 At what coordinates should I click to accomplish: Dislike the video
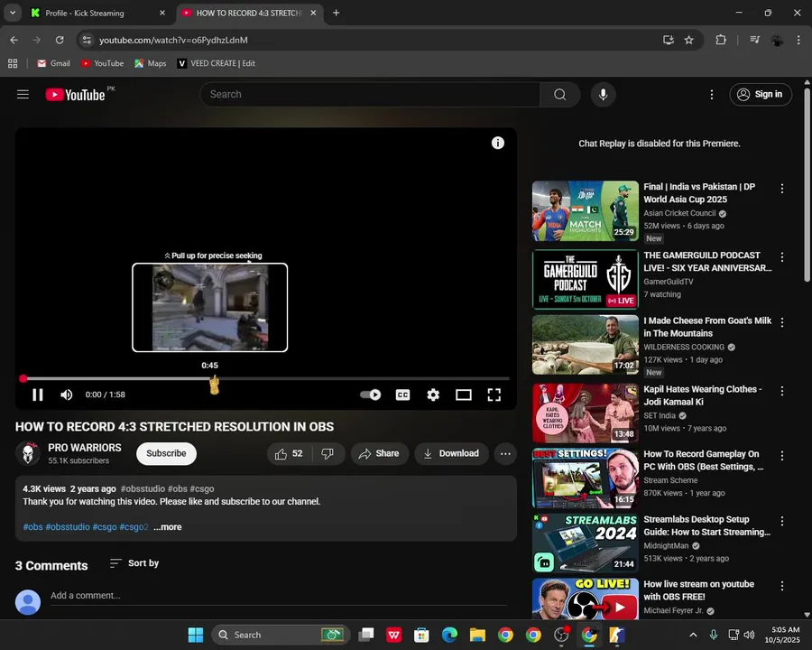coord(328,453)
